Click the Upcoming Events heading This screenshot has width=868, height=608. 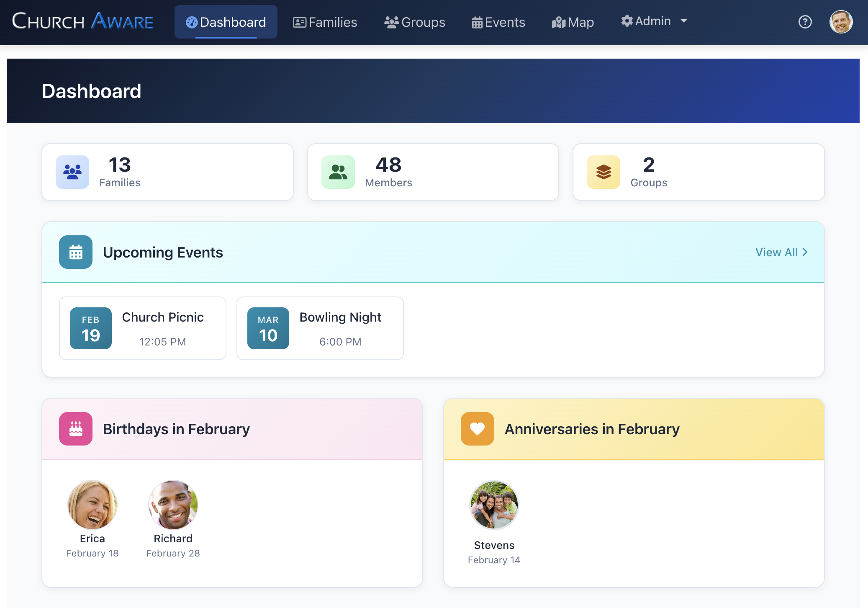coord(163,252)
